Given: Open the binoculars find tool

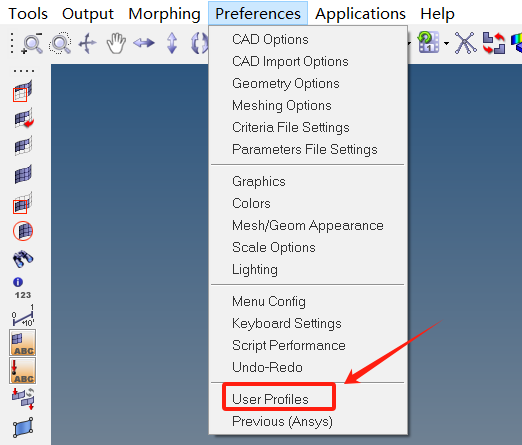Looking at the screenshot, I should [x=23, y=259].
